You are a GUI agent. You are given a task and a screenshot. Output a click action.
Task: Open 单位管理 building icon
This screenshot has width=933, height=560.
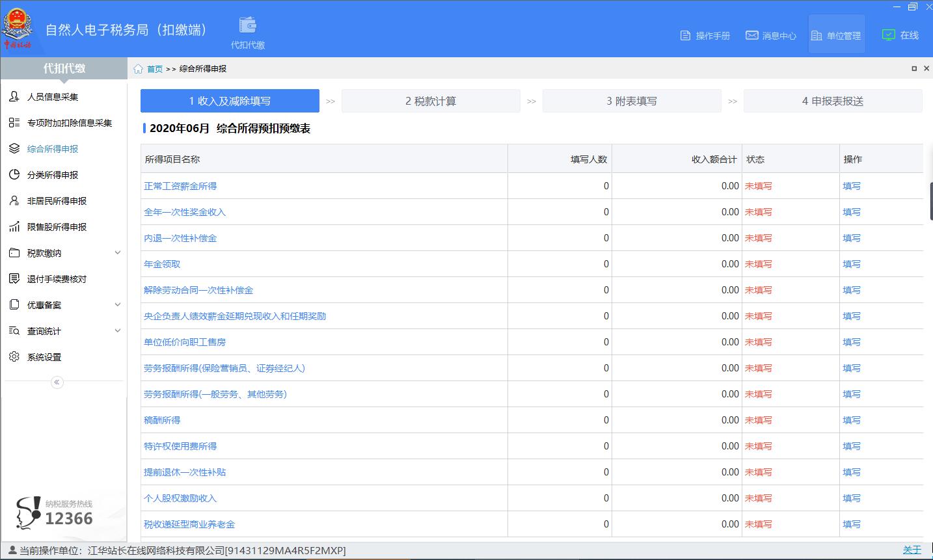point(817,35)
